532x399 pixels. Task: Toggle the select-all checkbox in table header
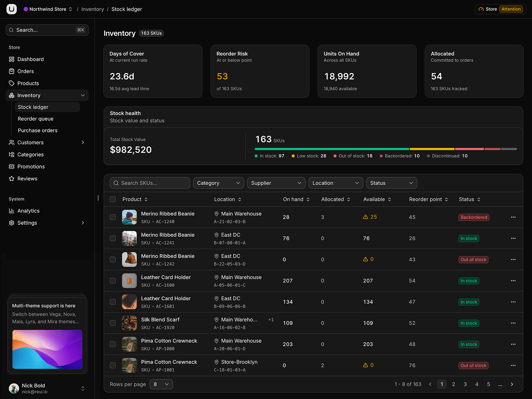click(x=113, y=199)
